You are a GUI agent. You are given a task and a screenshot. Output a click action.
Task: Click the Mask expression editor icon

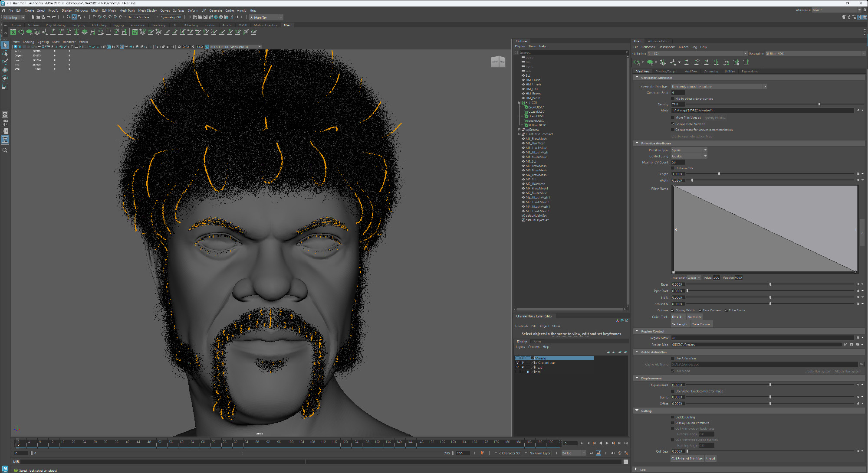point(858,111)
